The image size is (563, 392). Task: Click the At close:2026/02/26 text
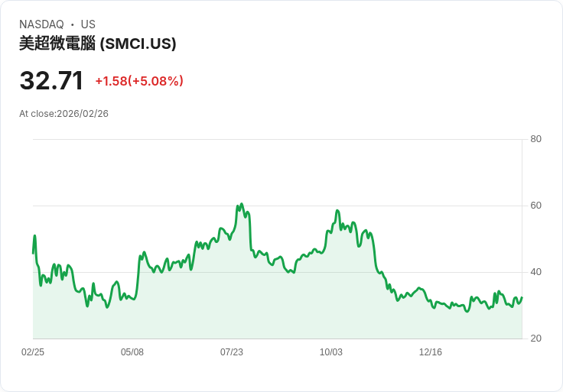click(x=64, y=114)
